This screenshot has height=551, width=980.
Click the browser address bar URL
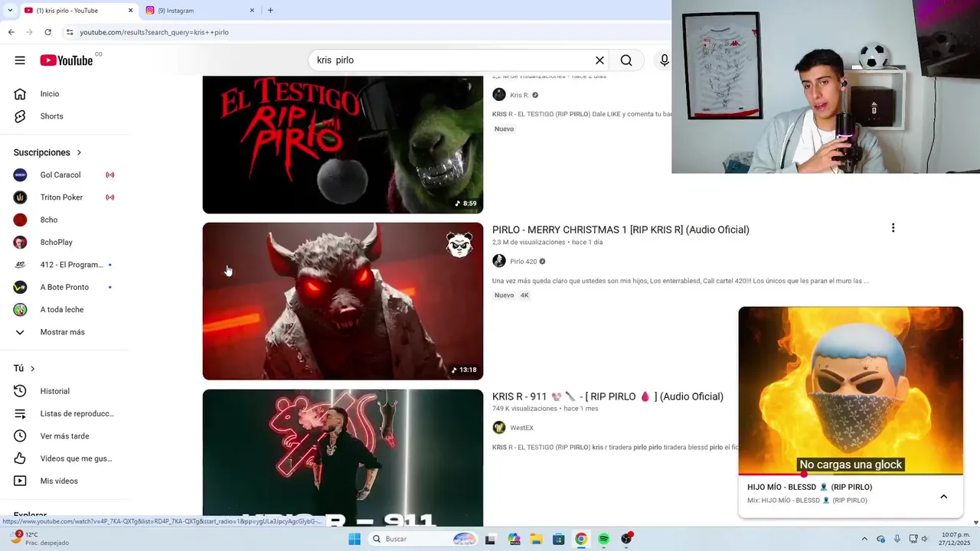[x=155, y=32]
